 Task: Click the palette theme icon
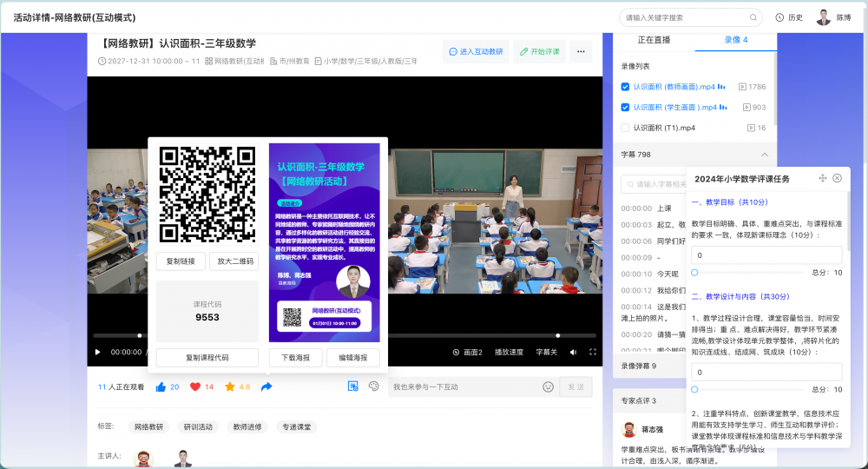coord(374,386)
